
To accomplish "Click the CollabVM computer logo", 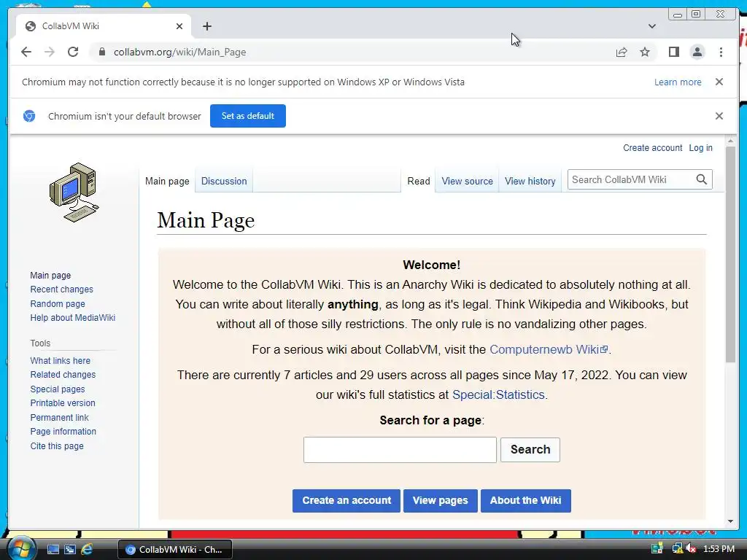I will pos(74,192).
